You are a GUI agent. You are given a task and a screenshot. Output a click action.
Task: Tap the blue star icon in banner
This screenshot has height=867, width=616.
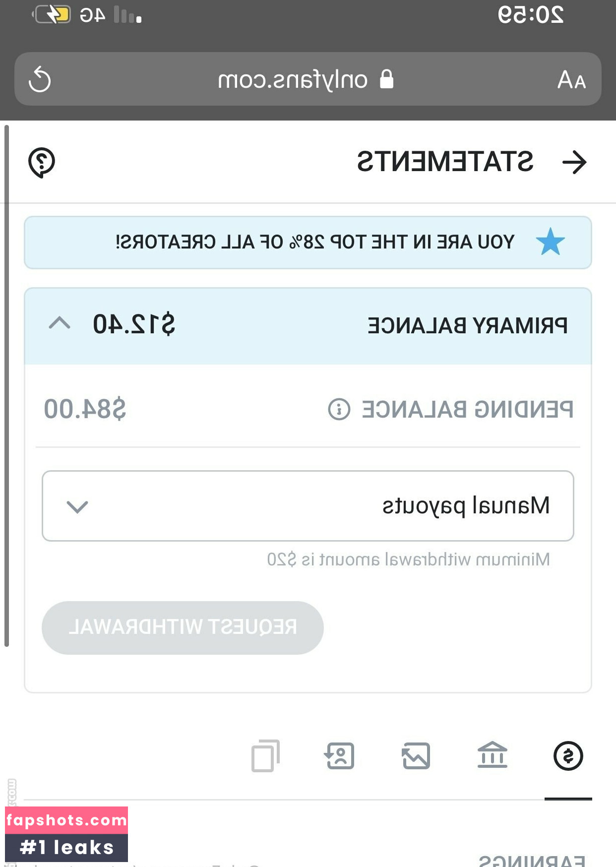[550, 242]
